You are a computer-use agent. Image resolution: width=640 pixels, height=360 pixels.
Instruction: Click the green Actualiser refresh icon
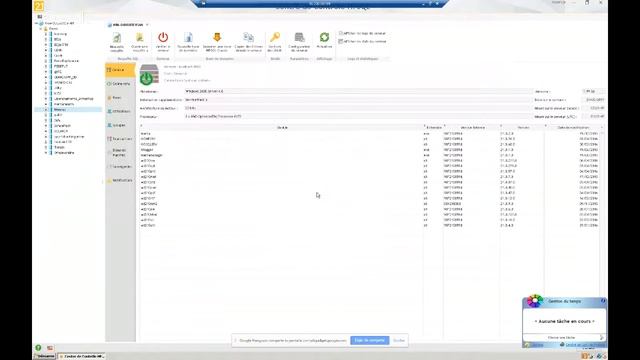click(324, 38)
